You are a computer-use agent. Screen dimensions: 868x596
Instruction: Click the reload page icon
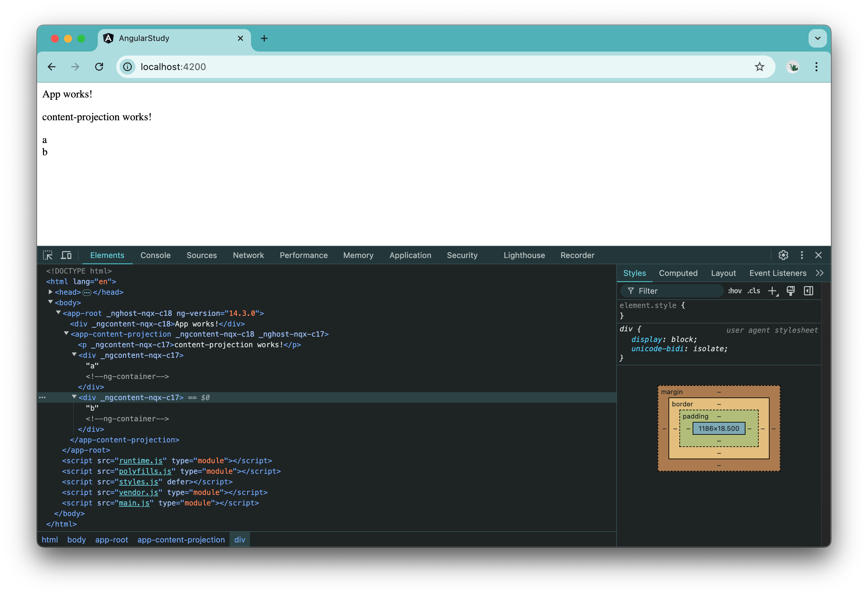pyautogui.click(x=99, y=66)
